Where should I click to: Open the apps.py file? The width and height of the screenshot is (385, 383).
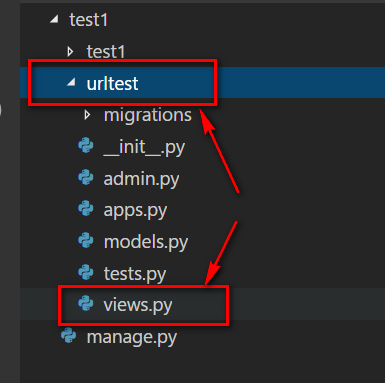(x=135, y=211)
